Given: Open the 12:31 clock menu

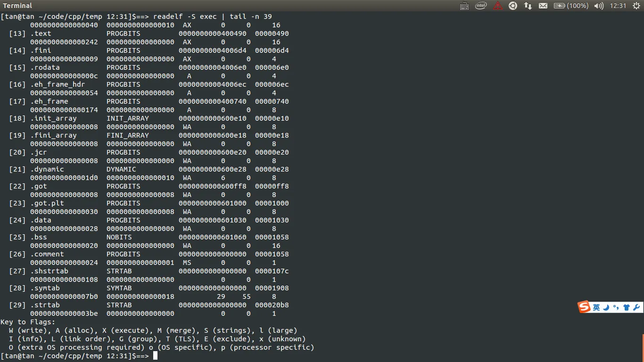Looking at the screenshot, I should pos(618,6).
